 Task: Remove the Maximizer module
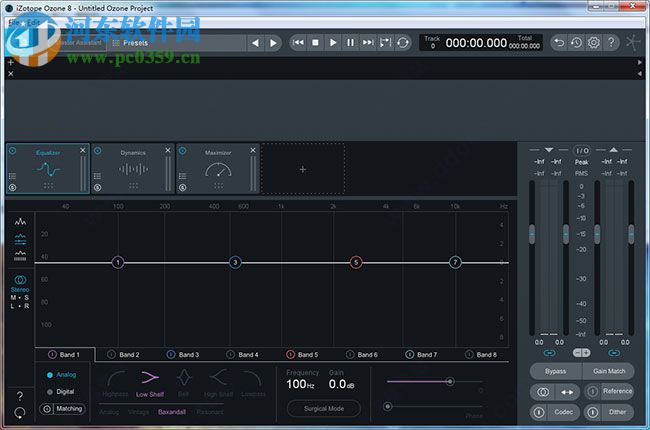(253, 150)
